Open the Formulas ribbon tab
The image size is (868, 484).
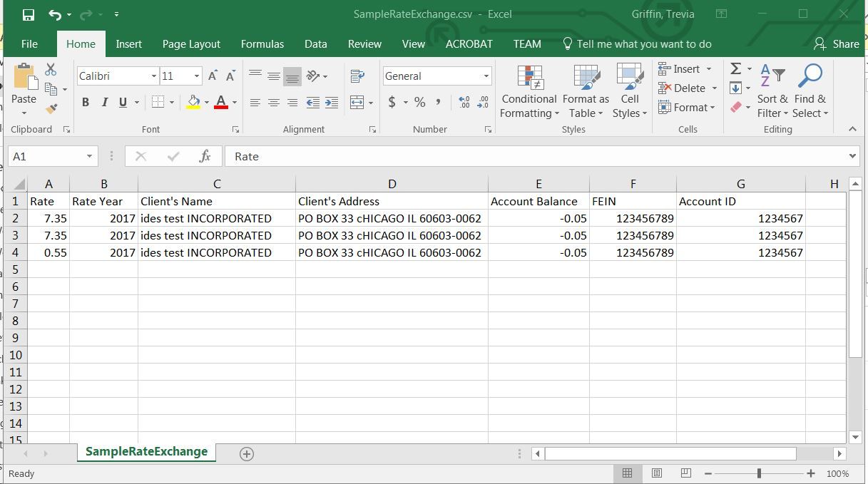tap(262, 44)
